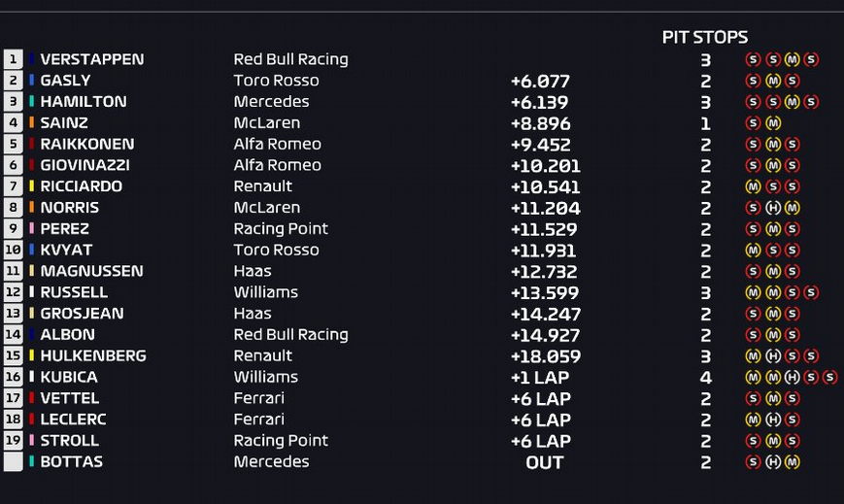Select the hard tyre icon for Norris
This screenshot has height=504, width=844.
(772, 208)
